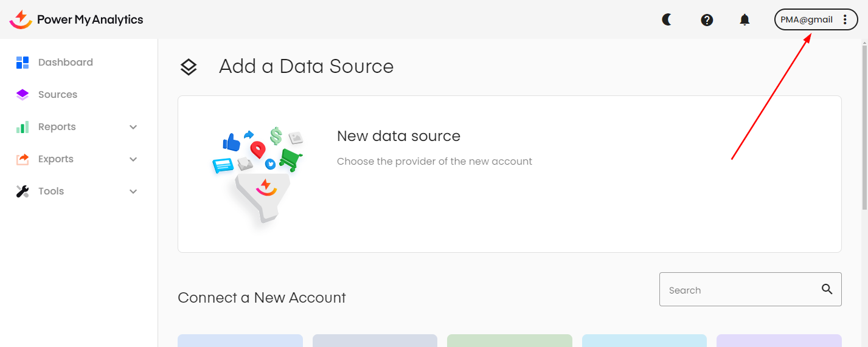Viewport: 868px width, 347px height.
Task: Open the PMA@gmail account button
Action: [807, 19]
